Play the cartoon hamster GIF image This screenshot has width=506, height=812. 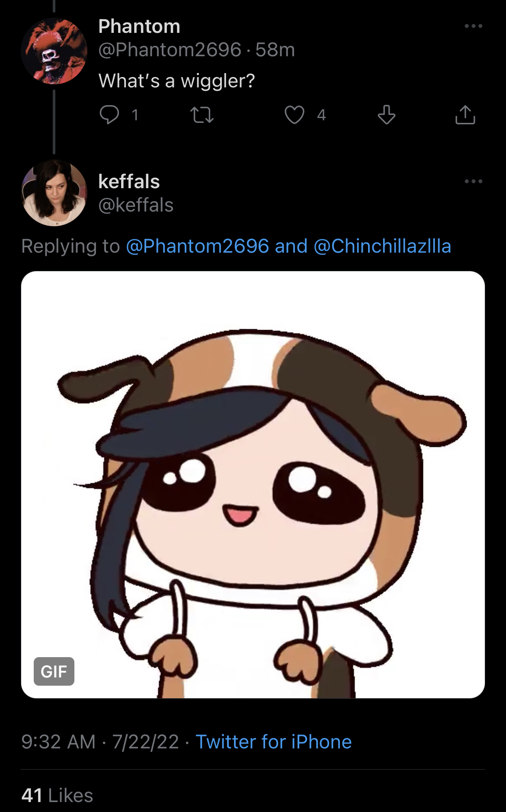coord(253,485)
